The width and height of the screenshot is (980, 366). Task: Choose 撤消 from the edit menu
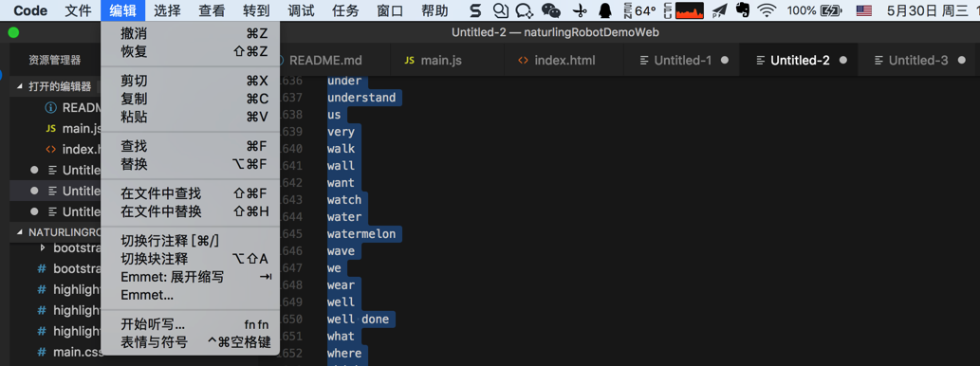(x=190, y=34)
